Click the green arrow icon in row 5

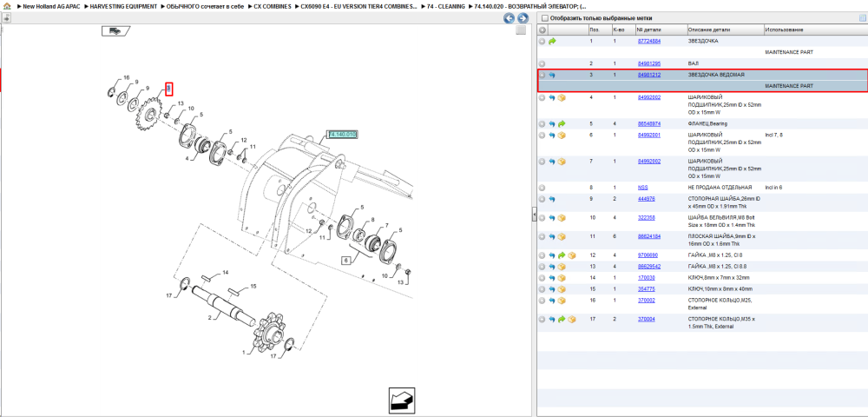(562, 124)
